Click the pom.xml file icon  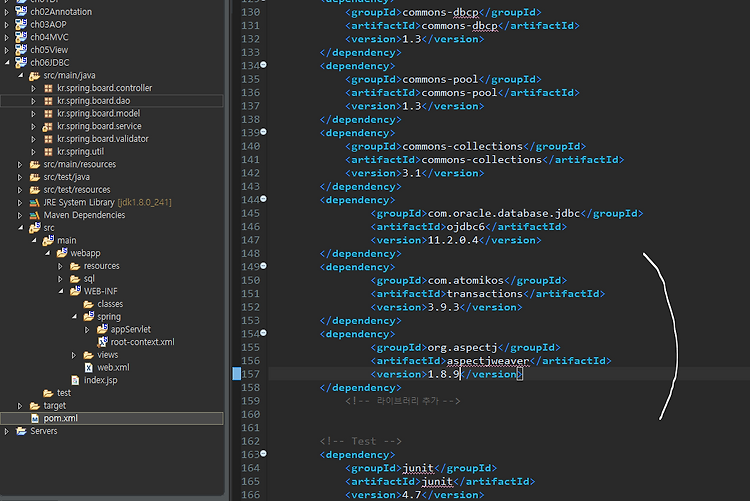tap(34, 418)
